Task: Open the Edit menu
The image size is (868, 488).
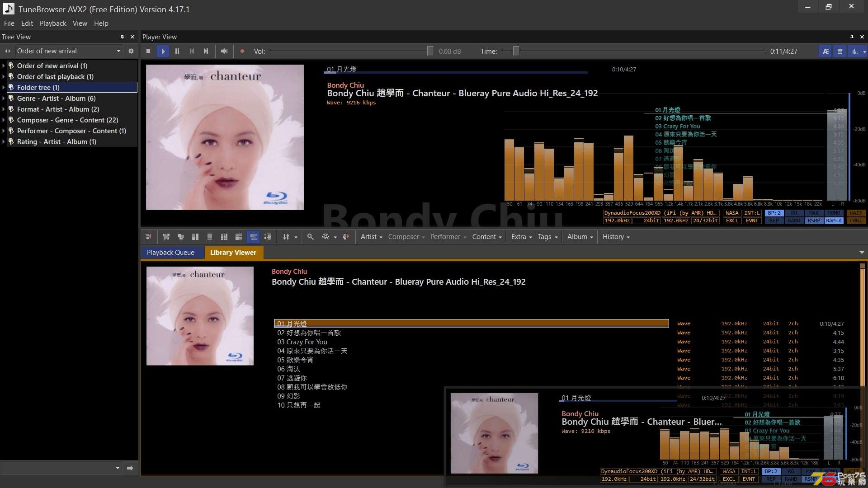Action: pos(27,23)
